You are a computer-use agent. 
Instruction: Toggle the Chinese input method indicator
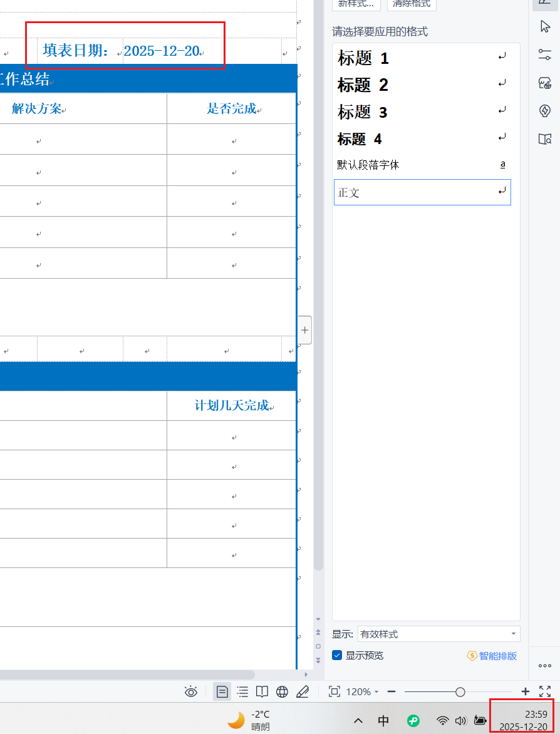(x=383, y=720)
